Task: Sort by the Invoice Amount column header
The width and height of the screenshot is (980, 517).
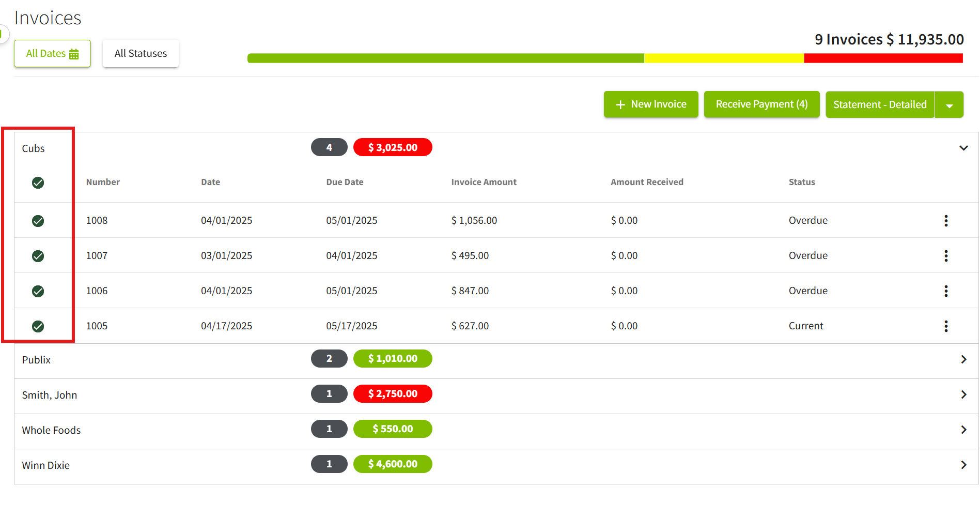Action: (484, 182)
